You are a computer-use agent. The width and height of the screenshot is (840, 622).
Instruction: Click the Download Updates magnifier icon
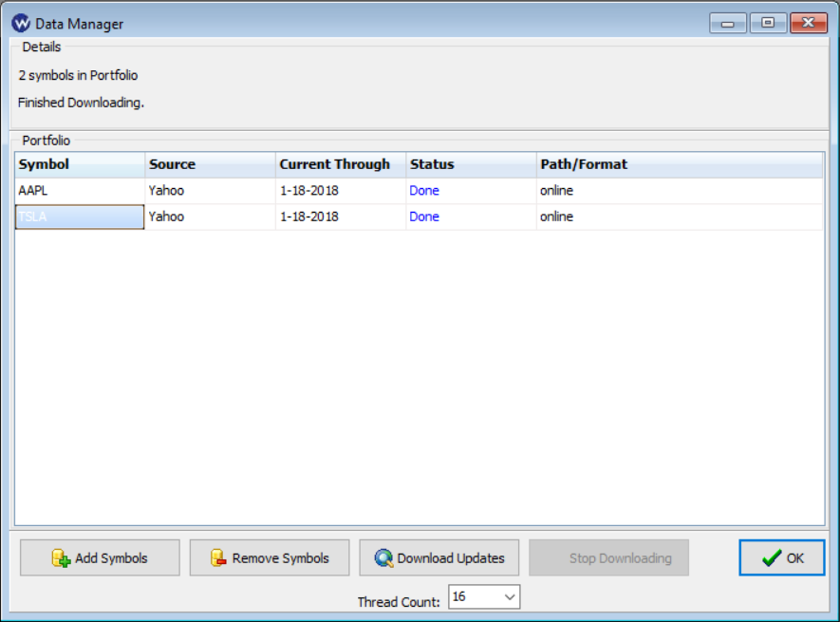383,558
